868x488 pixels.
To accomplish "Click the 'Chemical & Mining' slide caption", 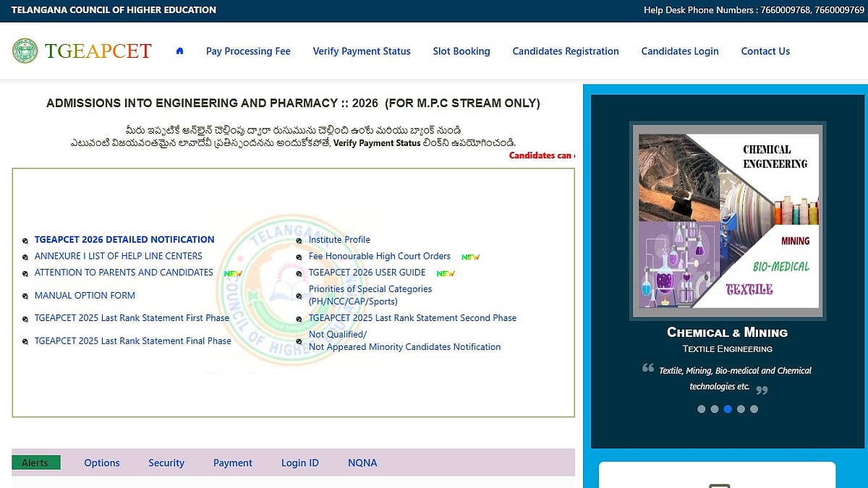I will point(727,333).
